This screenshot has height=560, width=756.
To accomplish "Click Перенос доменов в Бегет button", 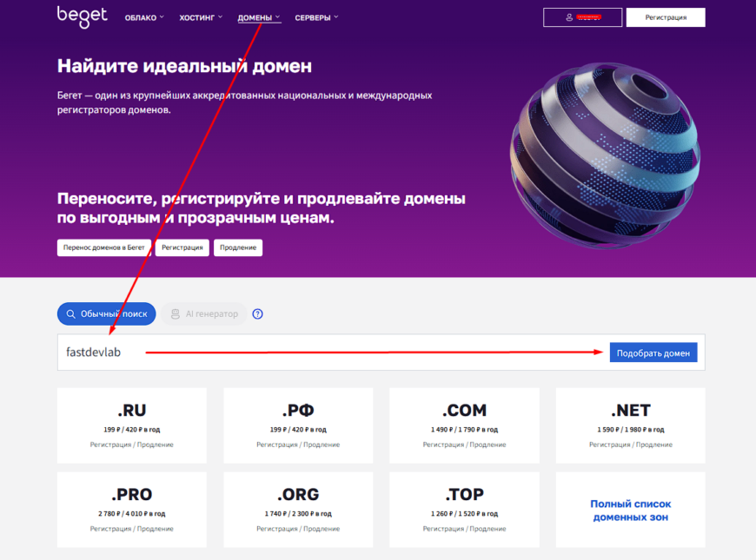I will 104,247.
